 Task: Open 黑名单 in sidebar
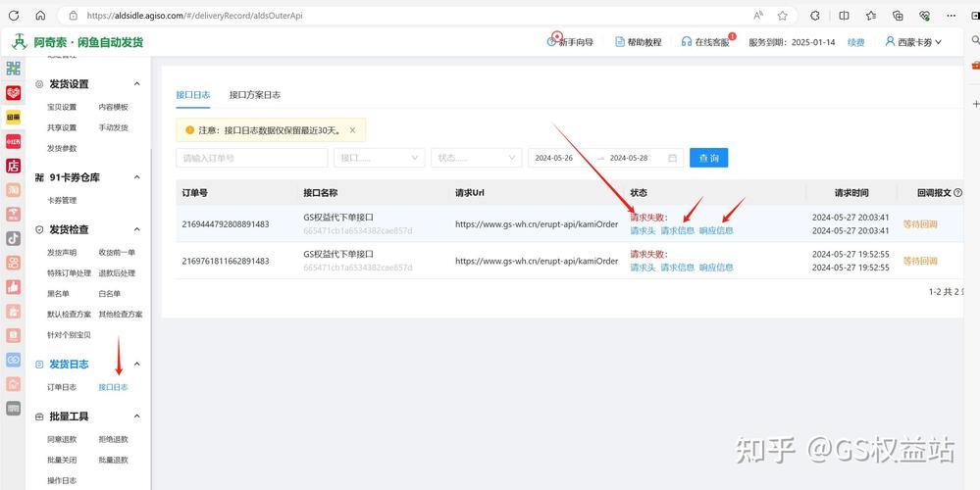pyautogui.click(x=58, y=293)
